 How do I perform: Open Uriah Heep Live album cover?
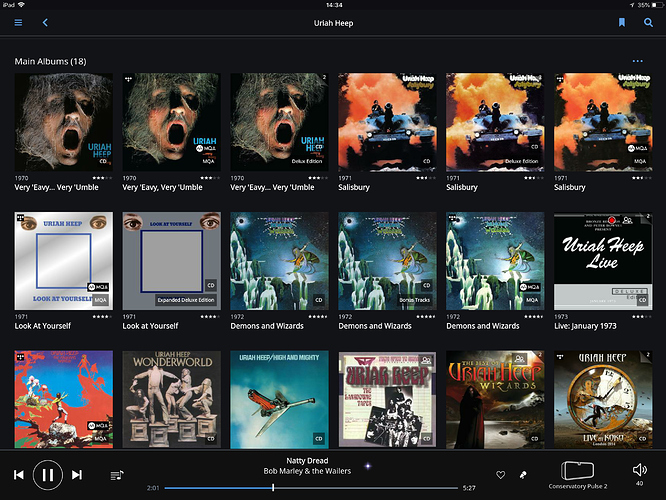click(x=603, y=261)
